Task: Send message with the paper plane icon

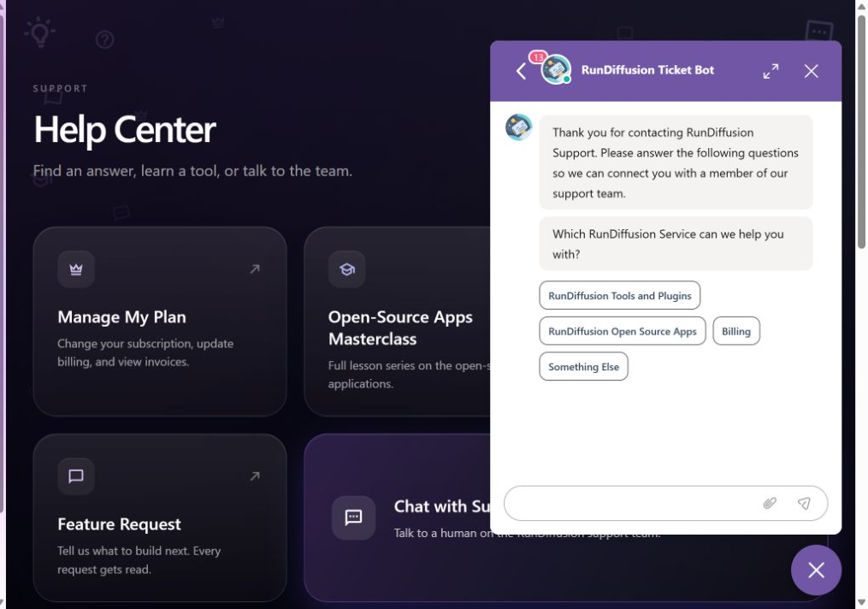Action: (804, 503)
